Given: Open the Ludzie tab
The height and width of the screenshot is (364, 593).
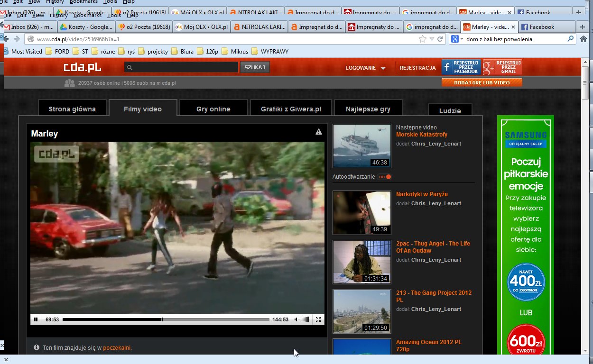Looking at the screenshot, I should click(x=450, y=111).
